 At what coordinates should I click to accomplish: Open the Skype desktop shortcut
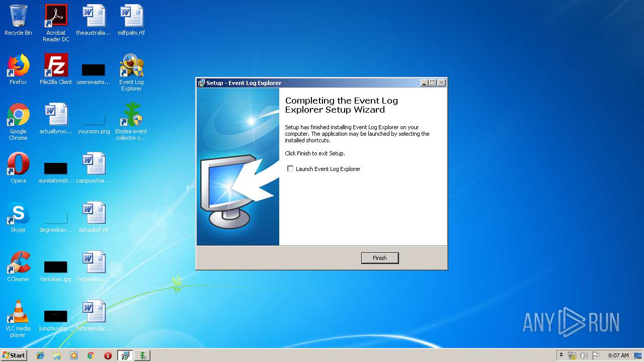(x=18, y=217)
